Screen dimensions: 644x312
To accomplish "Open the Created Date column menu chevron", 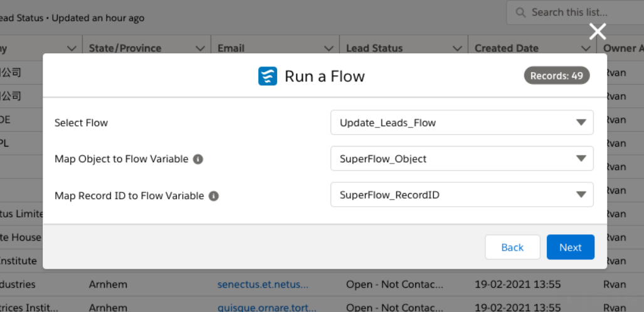I will point(586,48).
